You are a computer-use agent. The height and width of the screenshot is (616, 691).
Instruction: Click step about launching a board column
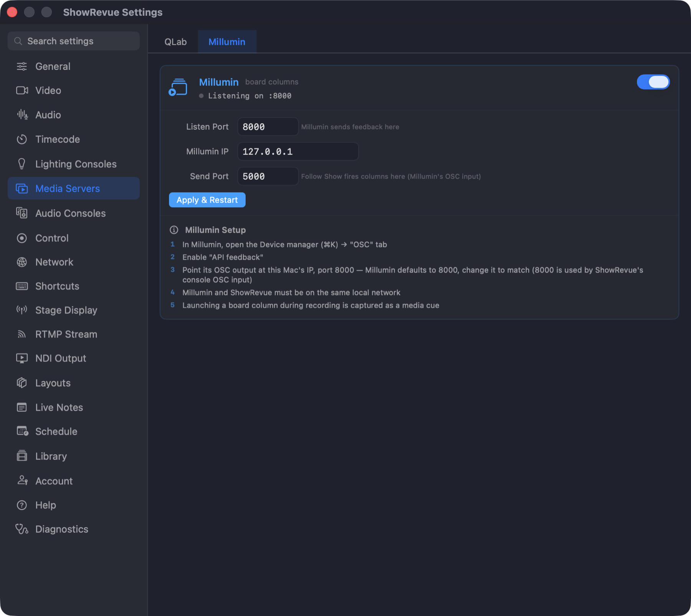pyautogui.click(x=311, y=305)
